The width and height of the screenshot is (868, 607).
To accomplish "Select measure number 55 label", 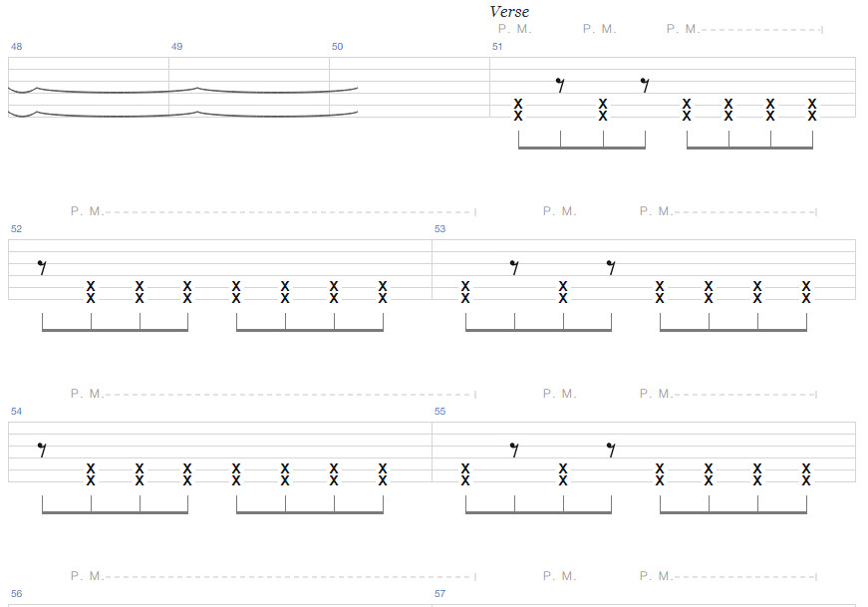I will (439, 412).
